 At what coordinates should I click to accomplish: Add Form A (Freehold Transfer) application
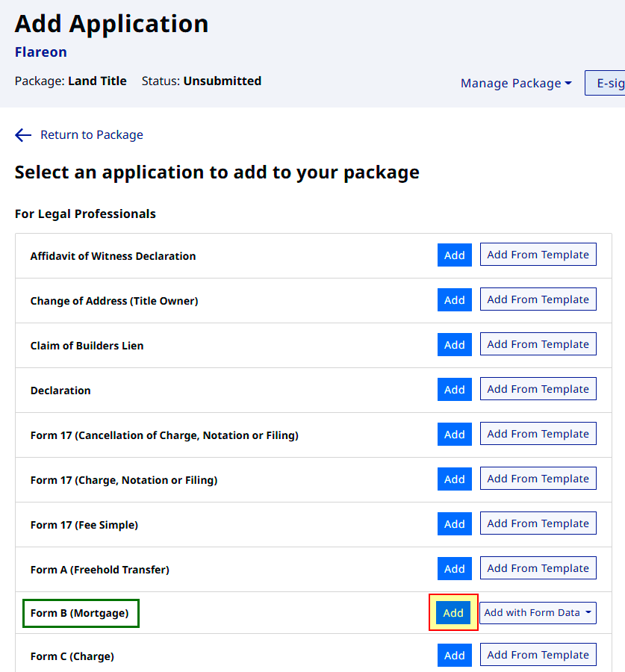coord(455,569)
